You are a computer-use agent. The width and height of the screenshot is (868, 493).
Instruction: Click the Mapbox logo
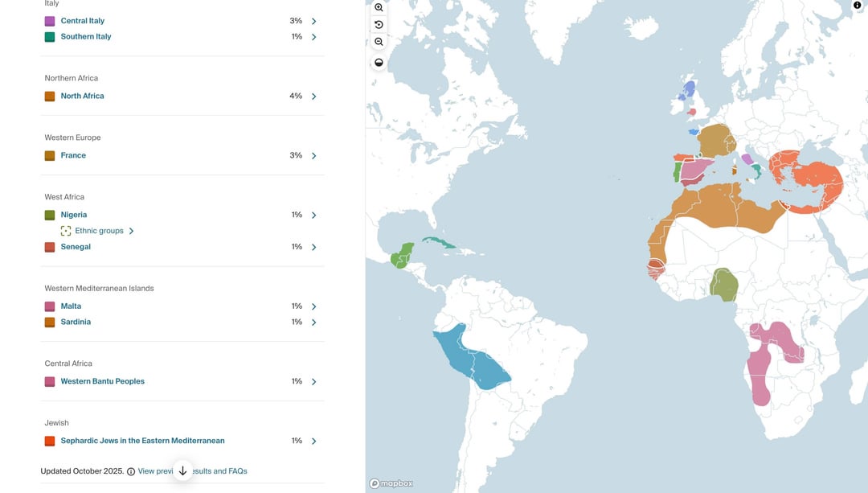click(391, 483)
